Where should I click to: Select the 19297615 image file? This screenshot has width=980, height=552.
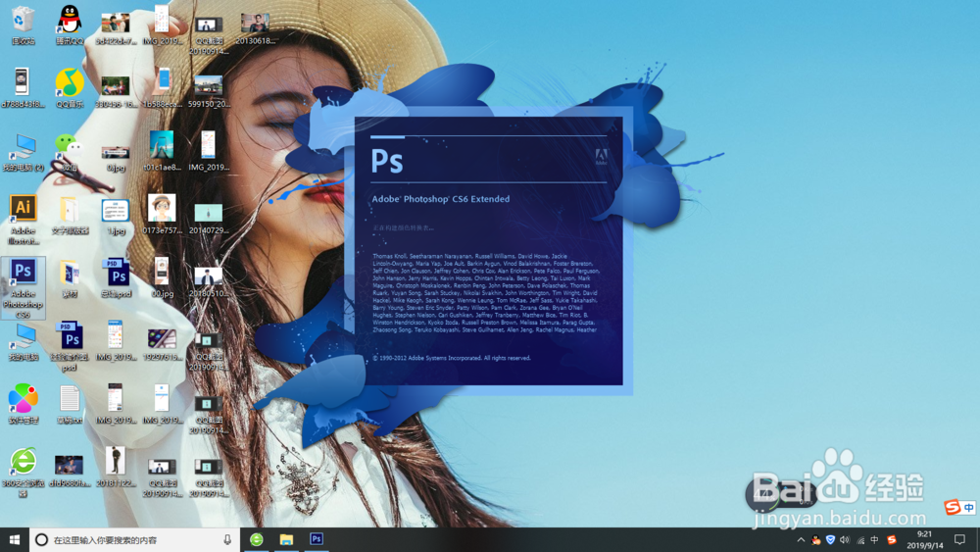162,345
